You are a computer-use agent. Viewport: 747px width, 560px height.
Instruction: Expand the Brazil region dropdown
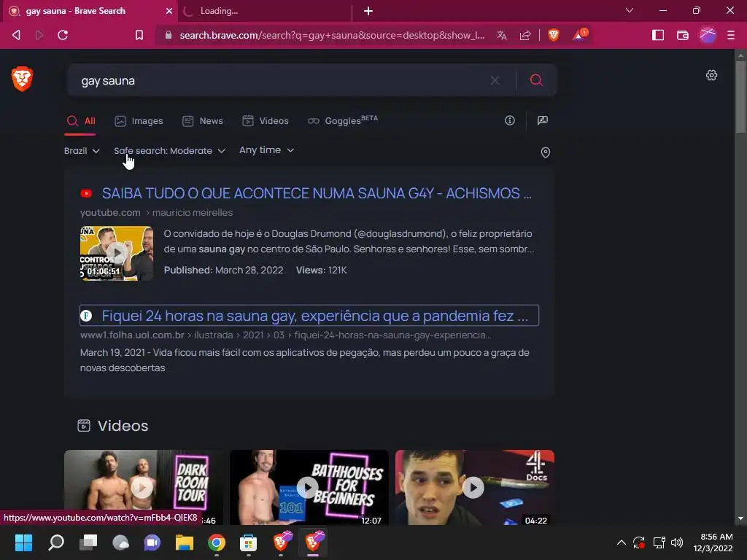point(82,151)
